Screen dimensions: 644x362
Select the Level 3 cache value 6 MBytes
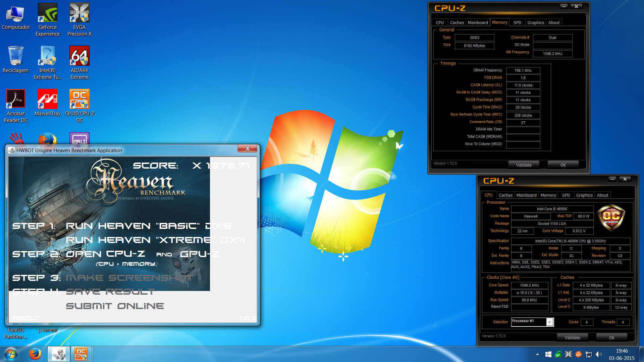click(x=591, y=307)
